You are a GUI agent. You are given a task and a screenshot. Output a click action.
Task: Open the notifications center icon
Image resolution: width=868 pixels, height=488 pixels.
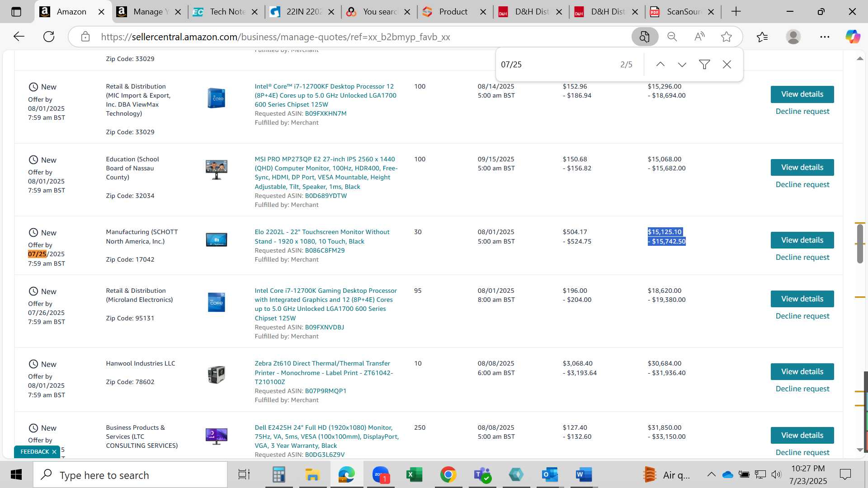(x=845, y=474)
